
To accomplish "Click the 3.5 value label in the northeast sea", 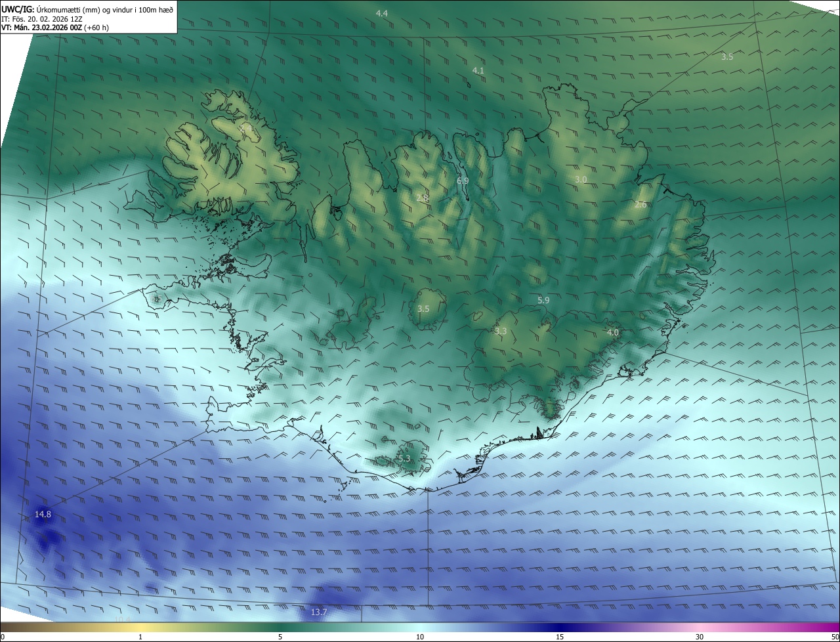I will [x=727, y=57].
